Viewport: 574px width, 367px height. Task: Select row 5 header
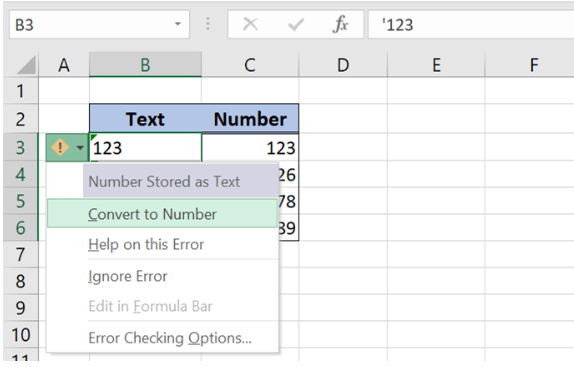point(20,201)
